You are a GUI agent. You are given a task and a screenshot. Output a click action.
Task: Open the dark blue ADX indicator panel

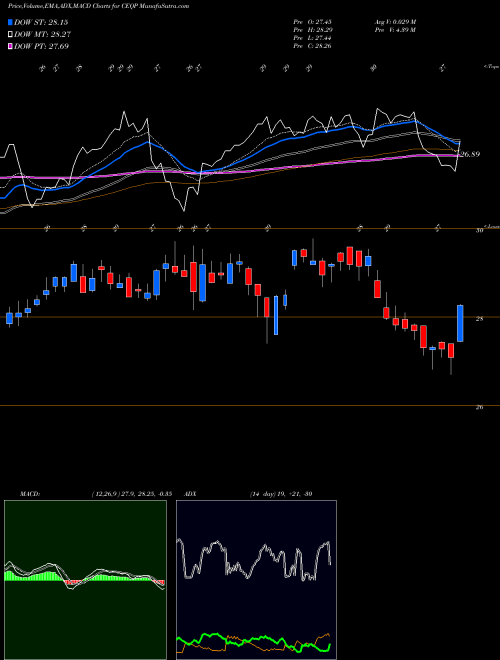click(x=256, y=580)
